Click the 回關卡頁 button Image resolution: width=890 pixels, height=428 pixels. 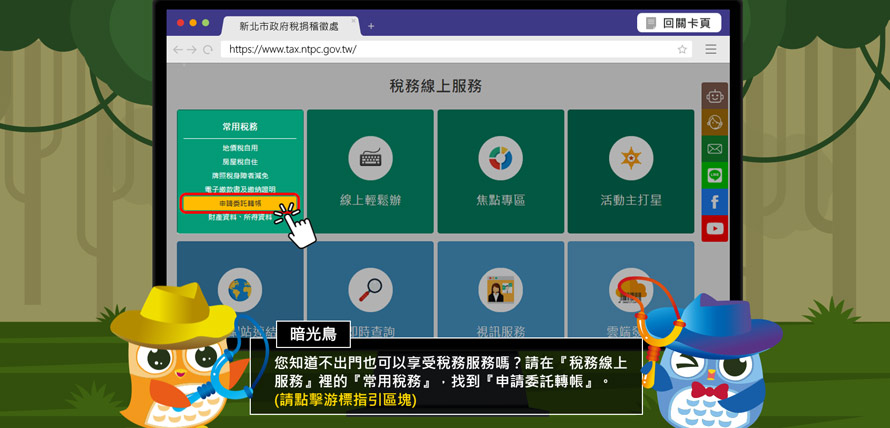(679, 23)
